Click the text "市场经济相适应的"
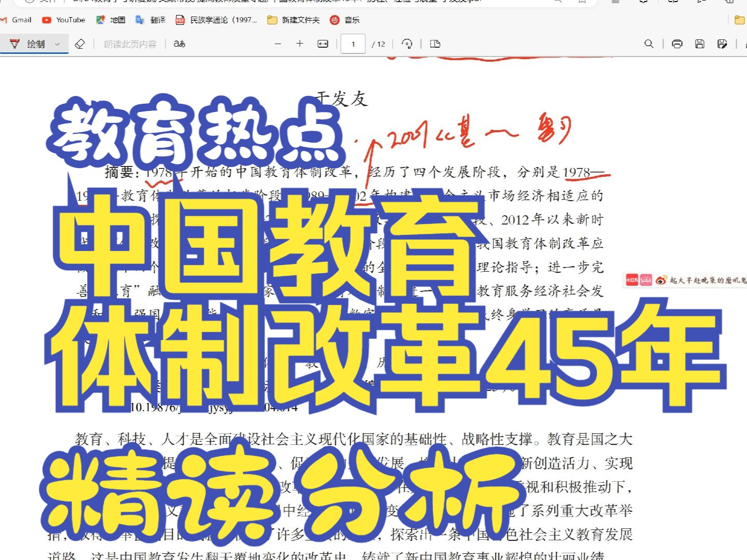 (x=546, y=195)
